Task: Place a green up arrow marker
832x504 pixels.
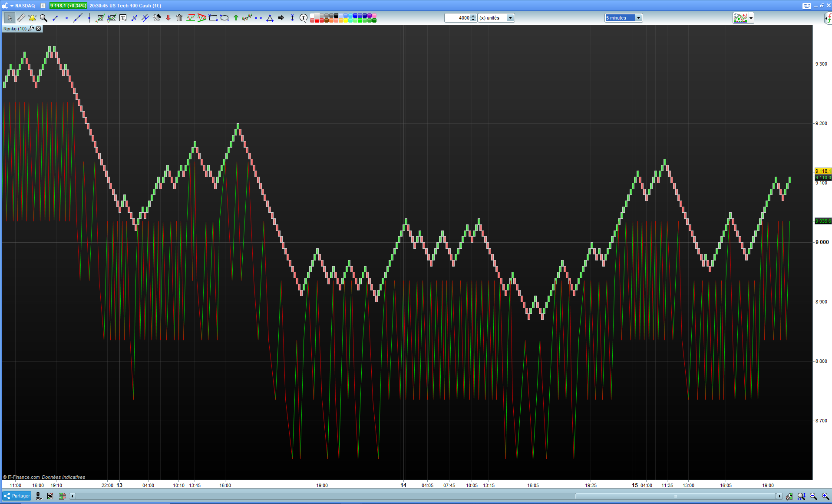Action: click(x=236, y=18)
